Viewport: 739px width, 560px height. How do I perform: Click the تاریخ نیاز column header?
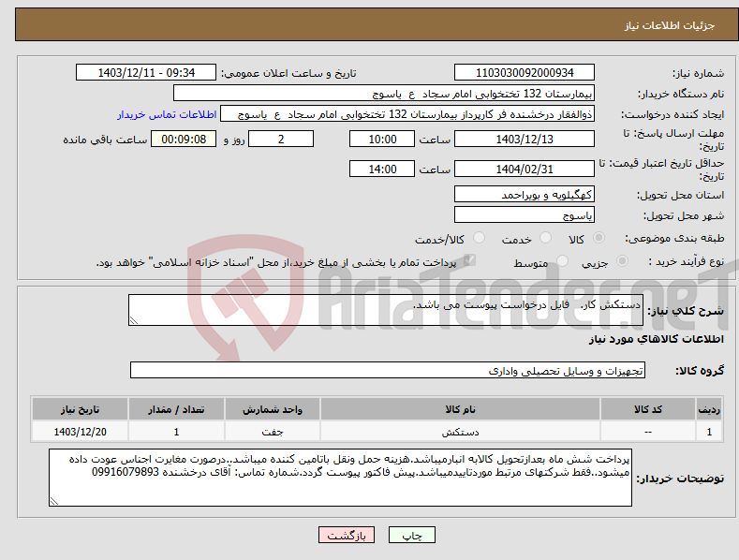coord(81,409)
